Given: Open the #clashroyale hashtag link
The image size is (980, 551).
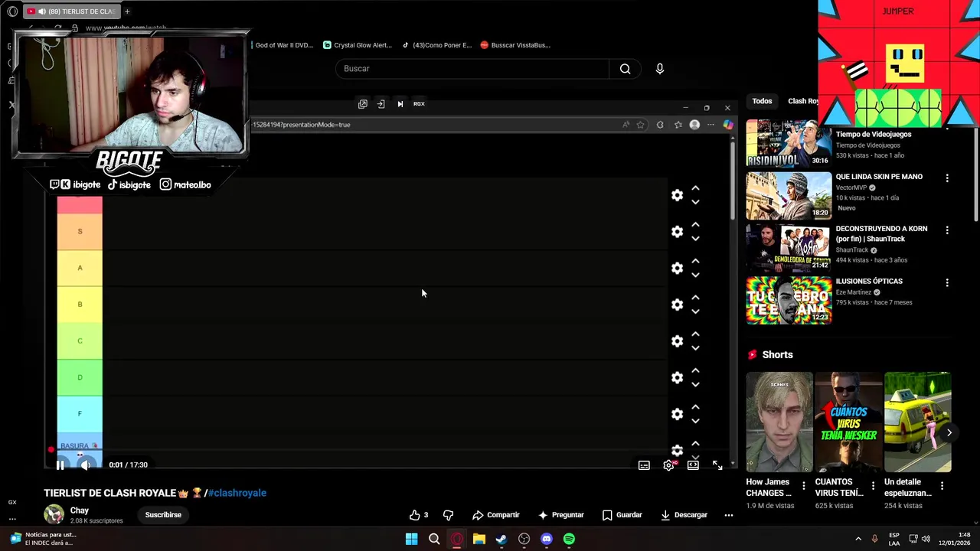Looking at the screenshot, I should [x=237, y=493].
